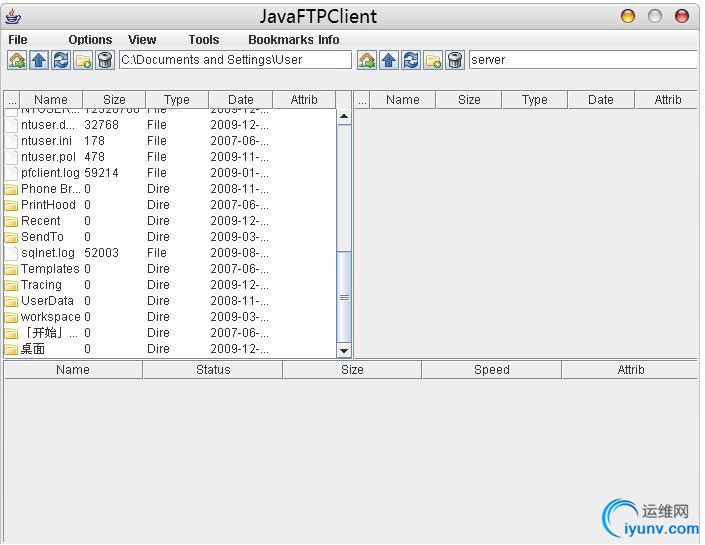Click the server Home directory icon
The width and height of the screenshot is (705, 545).
tap(367, 60)
